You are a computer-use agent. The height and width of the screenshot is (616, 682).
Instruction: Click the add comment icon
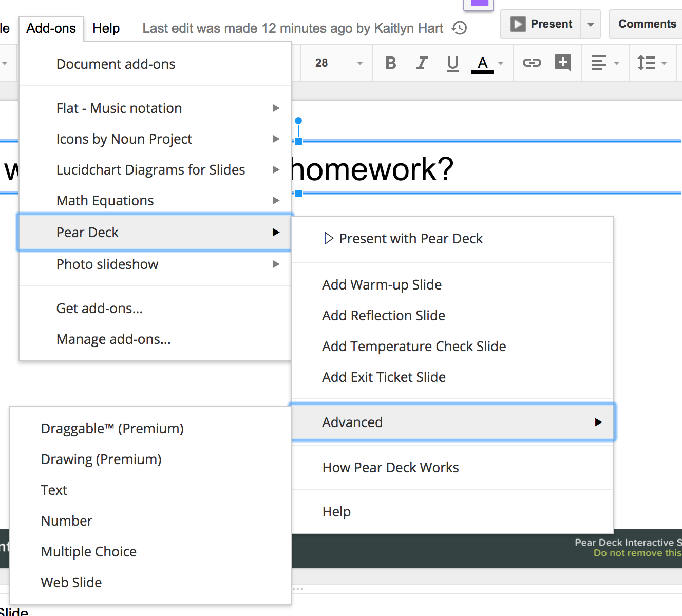(x=563, y=63)
